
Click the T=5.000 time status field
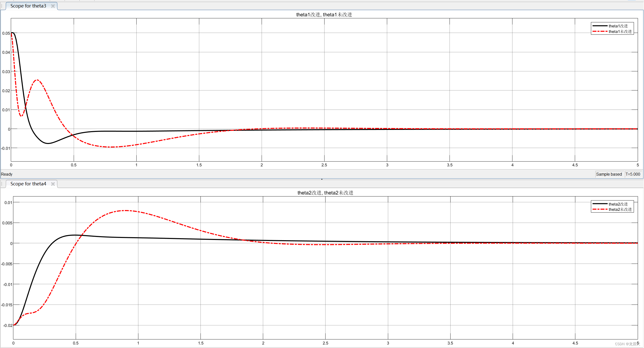pyautogui.click(x=633, y=174)
